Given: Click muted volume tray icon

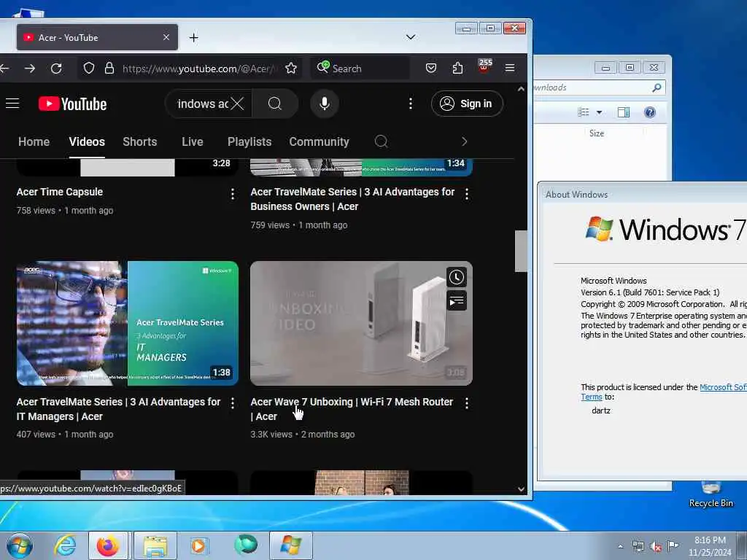Looking at the screenshot, I should pos(656,546).
